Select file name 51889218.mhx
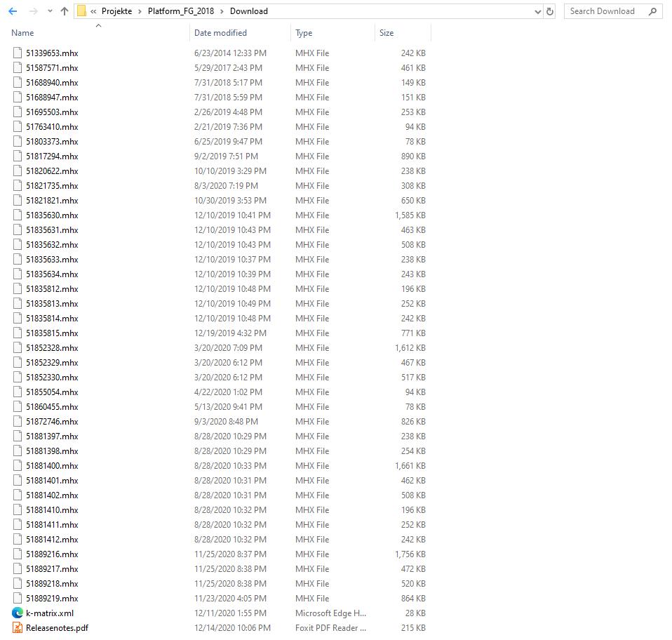This screenshot has width=672, height=640. click(52, 584)
